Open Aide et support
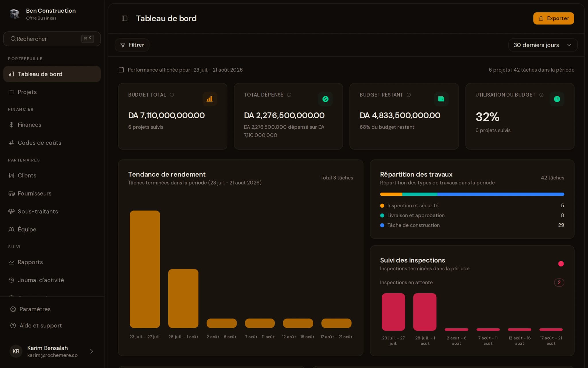This screenshot has width=588, height=368. (x=52, y=325)
